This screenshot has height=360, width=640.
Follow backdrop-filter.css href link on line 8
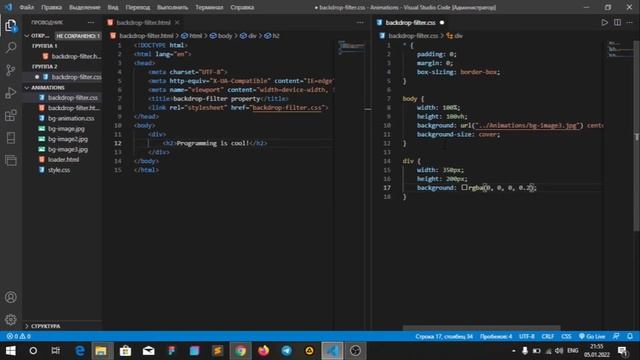point(287,108)
